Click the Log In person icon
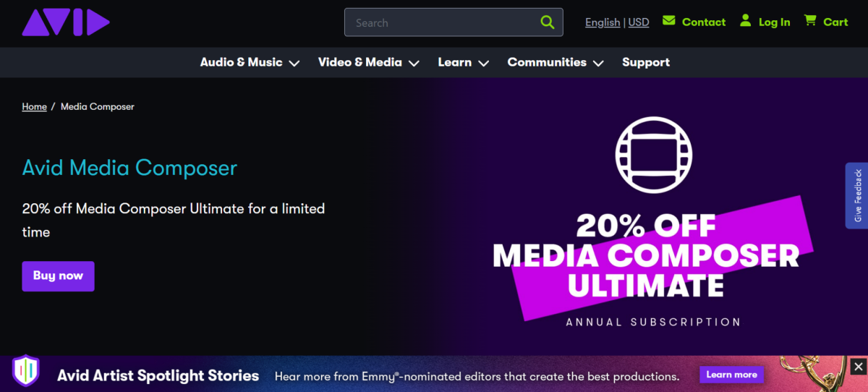The image size is (868, 392). click(746, 21)
